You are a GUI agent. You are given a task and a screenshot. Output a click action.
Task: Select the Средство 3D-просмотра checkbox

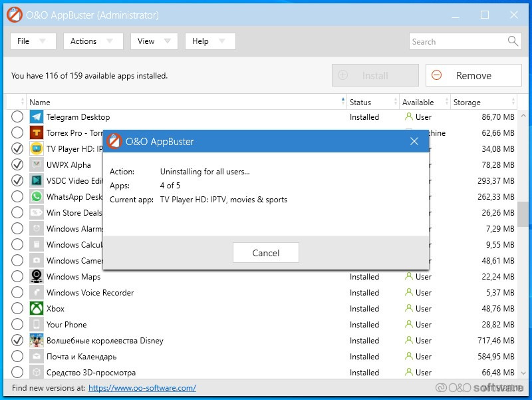(x=17, y=372)
